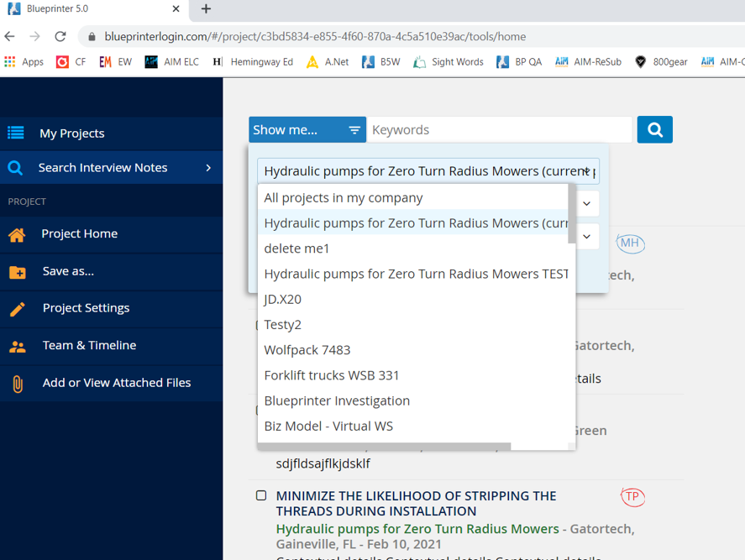Viewport: 745px width, 560px height.
Task: Click the site lock icon
Action: 92,37
